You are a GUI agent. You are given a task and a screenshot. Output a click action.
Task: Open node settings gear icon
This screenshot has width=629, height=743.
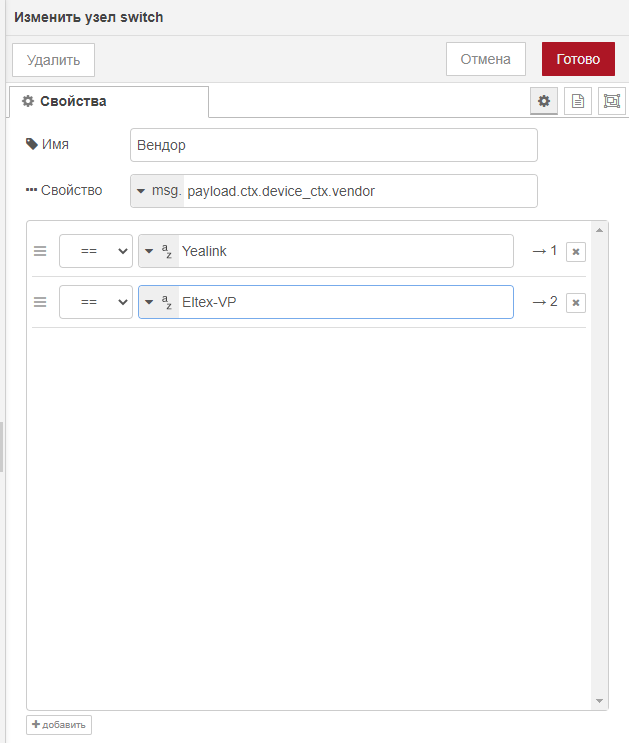[544, 101]
